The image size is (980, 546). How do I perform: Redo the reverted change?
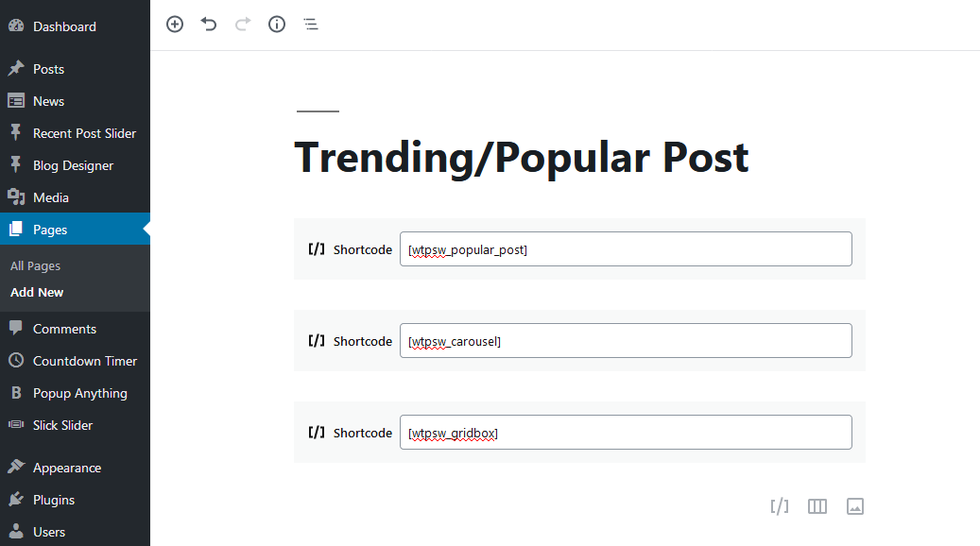243,25
